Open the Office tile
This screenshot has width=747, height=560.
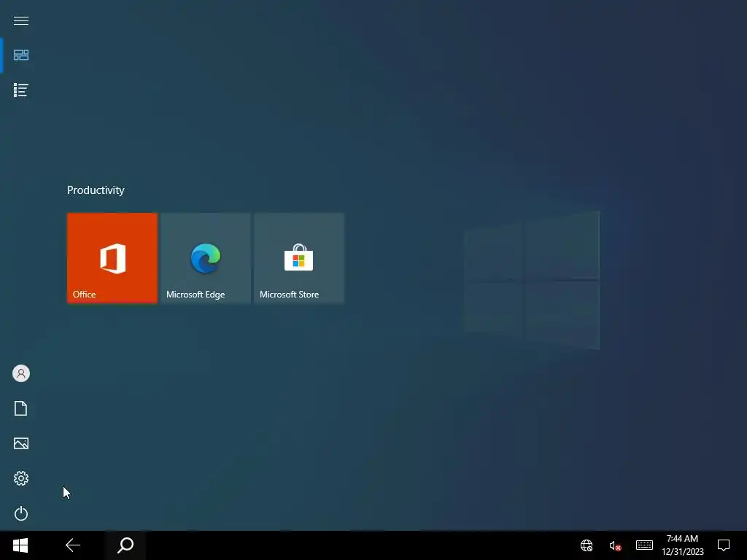[x=112, y=258]
